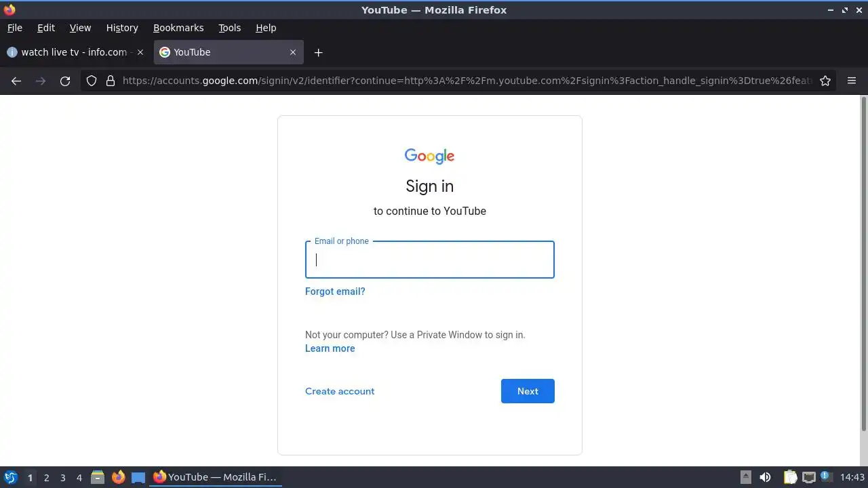
Task: Click the Create account link
Action: [340, 391]
